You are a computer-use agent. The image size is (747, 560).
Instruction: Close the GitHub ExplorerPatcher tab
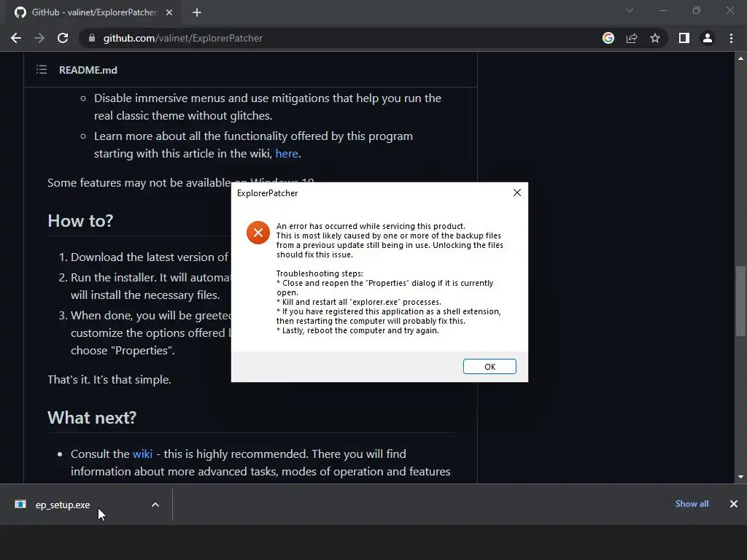[169, 13]
